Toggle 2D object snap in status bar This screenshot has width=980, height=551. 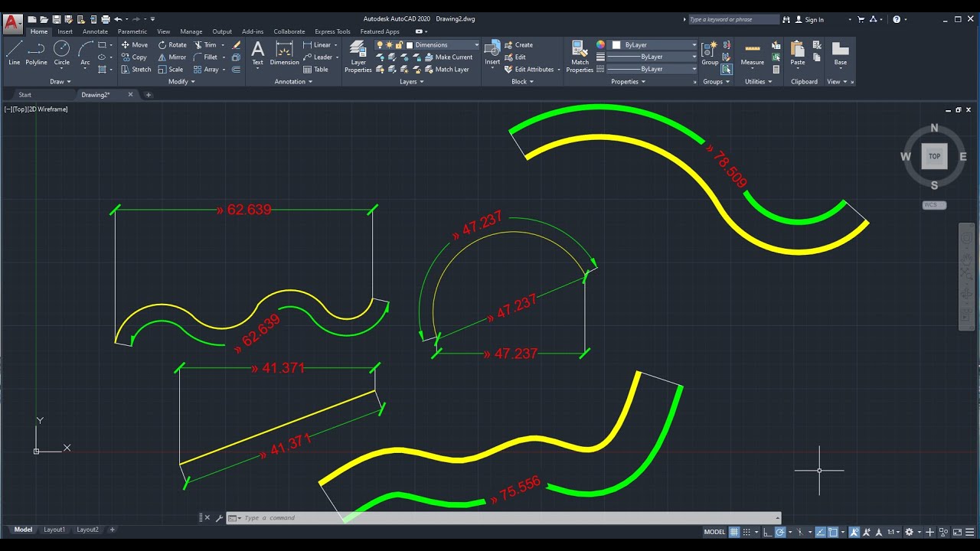click(833, 532)
